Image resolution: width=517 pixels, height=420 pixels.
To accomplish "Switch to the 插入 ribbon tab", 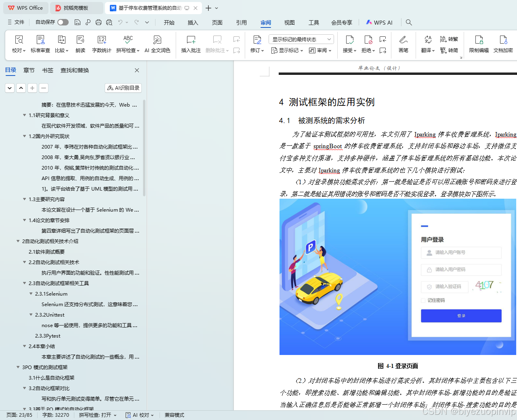I will click(x=193, y=23).
